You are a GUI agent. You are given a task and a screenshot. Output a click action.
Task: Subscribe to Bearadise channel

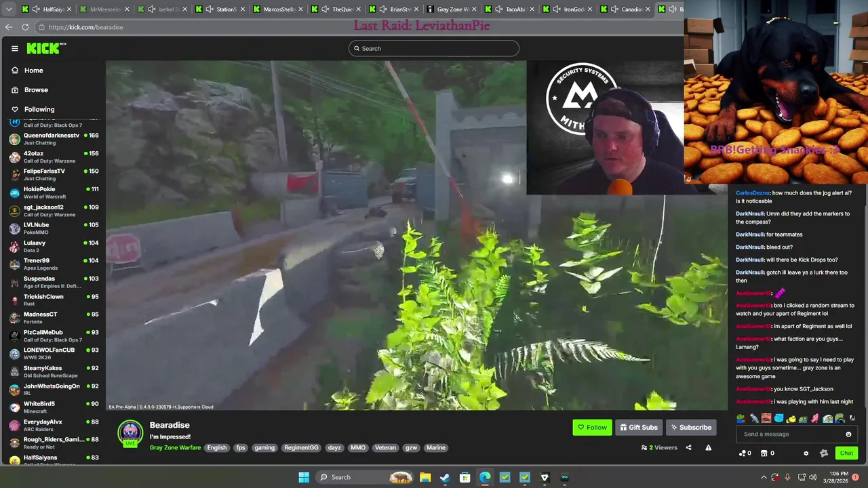[691, 427]
